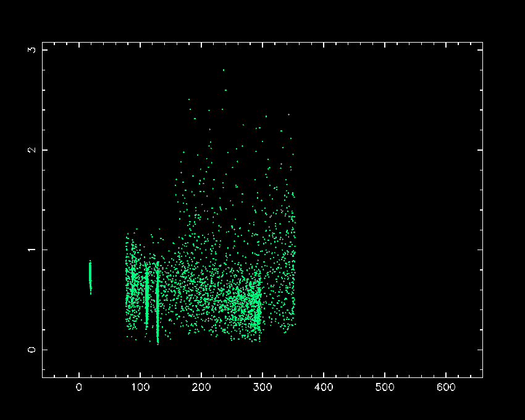Image resolution: width=525 pixels, height=420 pixels.
Task: Click x-axis label 100
Action: 140,387
